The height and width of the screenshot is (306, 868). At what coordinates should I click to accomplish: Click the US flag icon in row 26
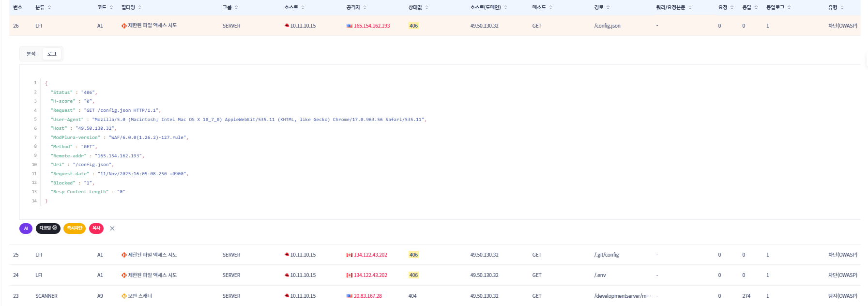click(x=349, y=26)
